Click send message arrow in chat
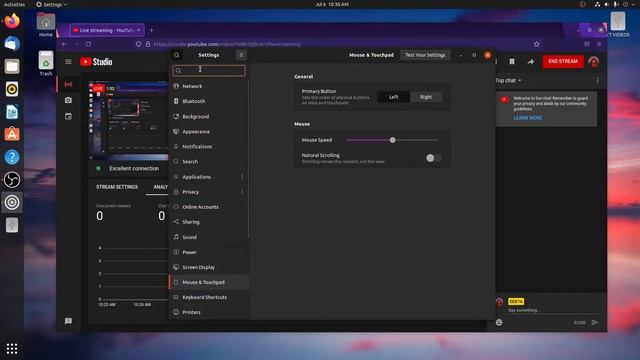Image resolution: width=640 pixels, height=360 pixels. (595, 322)
